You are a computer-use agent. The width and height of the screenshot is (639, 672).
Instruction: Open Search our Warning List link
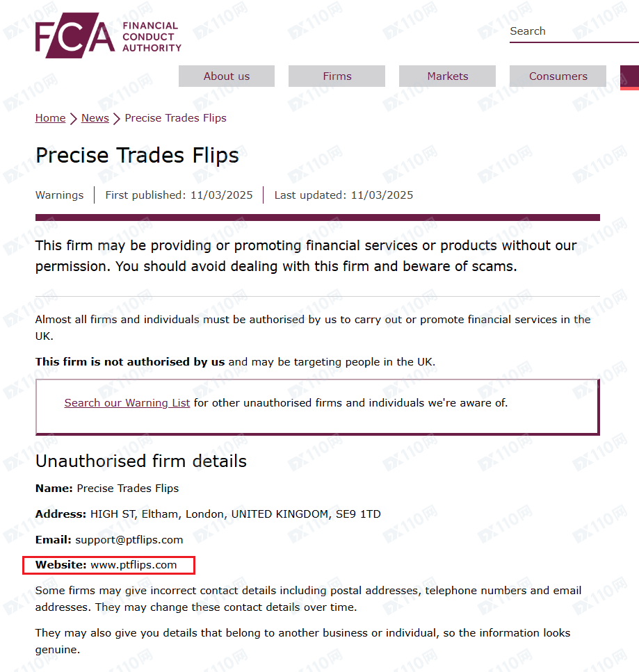pos(127,403)
